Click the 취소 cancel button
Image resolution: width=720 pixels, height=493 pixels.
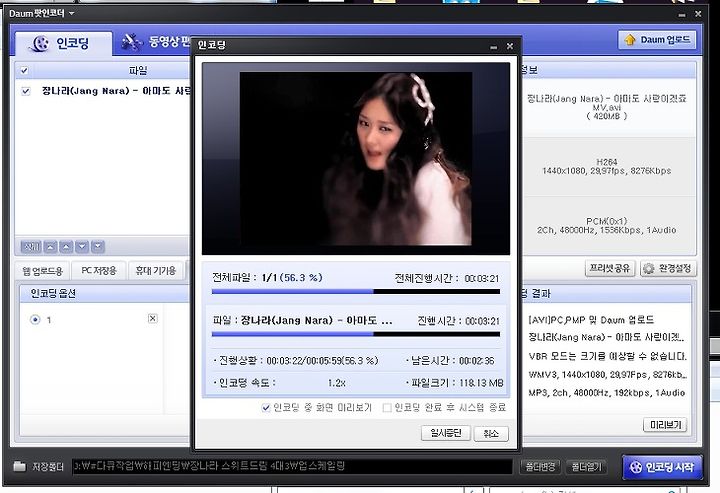[x=491, y=433]
